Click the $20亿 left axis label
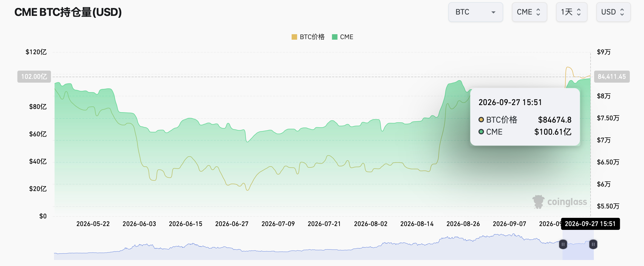The image size is (644, 266). [38, 189]
